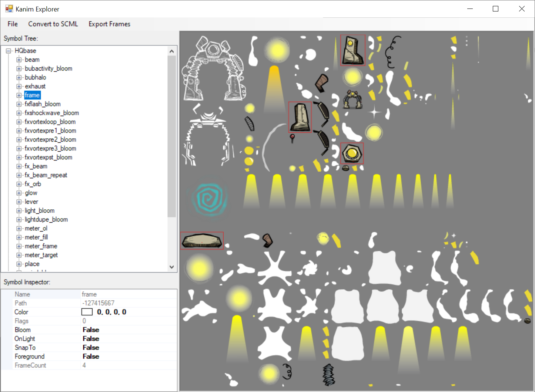Click the red-outlined top pillar with light

353,50
